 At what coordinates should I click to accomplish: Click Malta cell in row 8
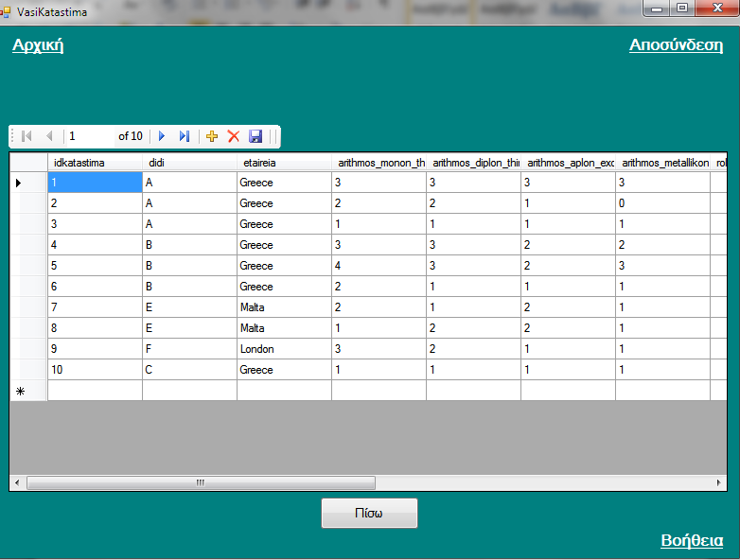[284, 328]
